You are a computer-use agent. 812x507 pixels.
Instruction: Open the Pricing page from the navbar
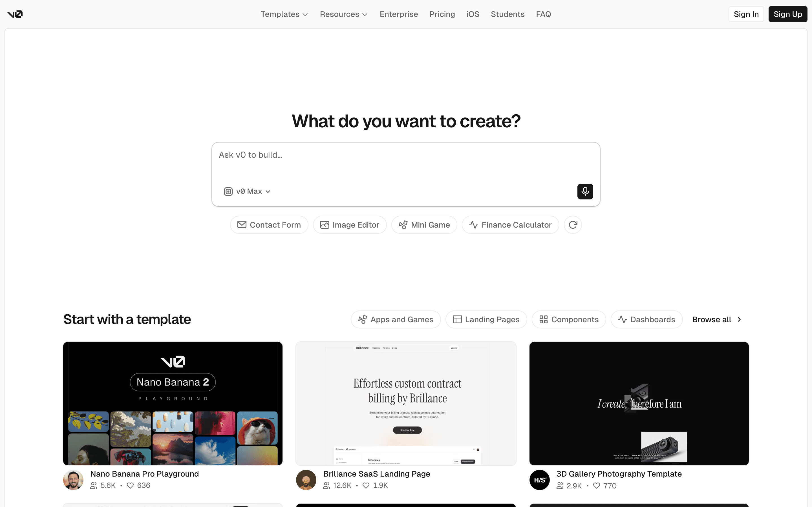[442, 14]
